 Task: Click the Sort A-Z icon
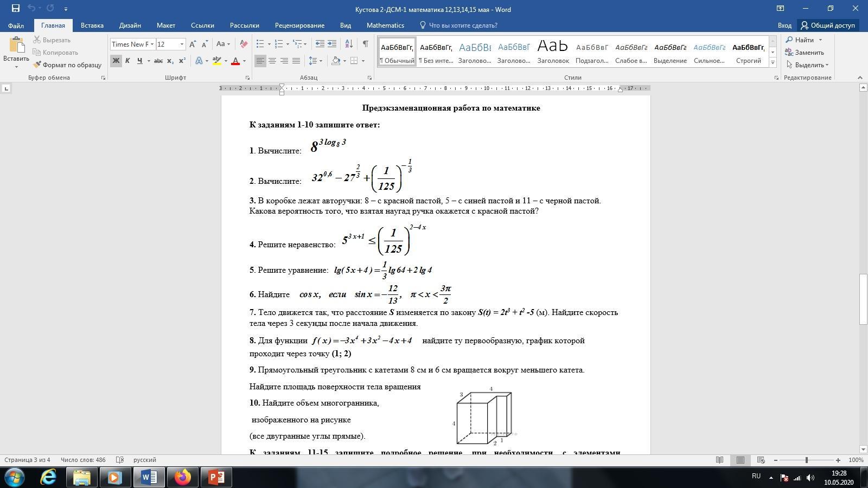(x=349, y=44)
